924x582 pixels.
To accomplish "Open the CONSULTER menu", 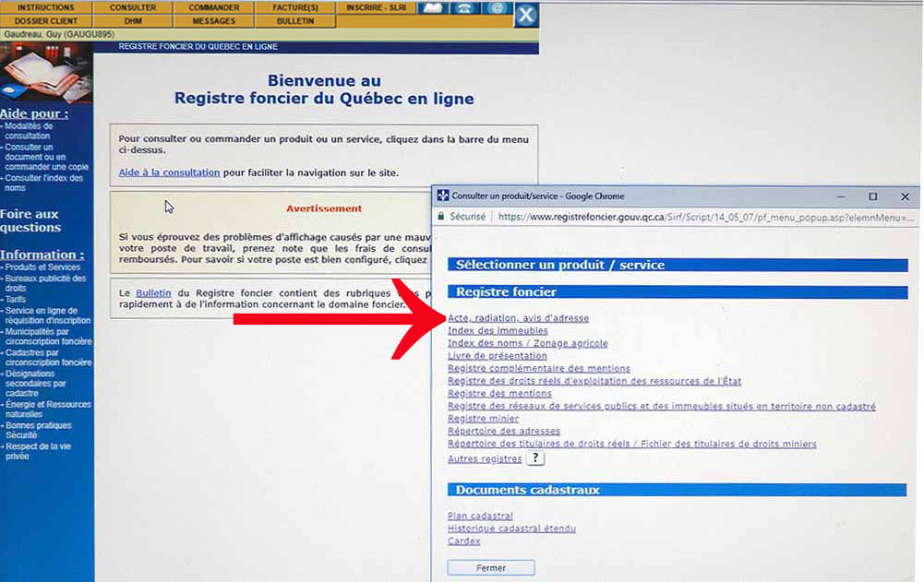I will coord(132,7).
